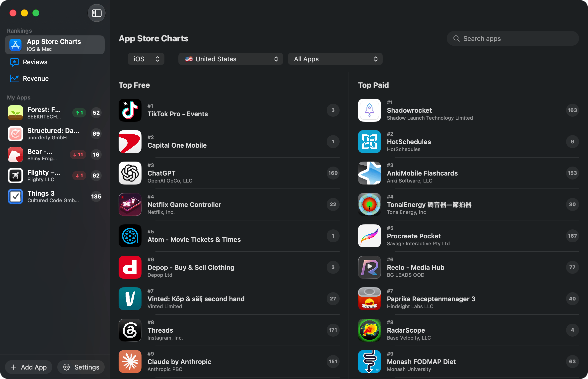Click Forest's up 1 rank change badge
Viewport: 588px width, 379px height.
tap(79, 113)
